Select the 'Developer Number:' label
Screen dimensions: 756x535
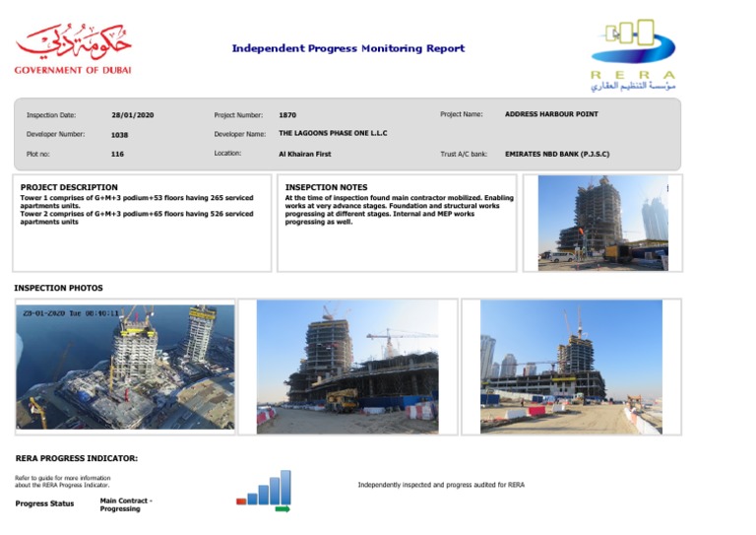[x=55, y=134]
